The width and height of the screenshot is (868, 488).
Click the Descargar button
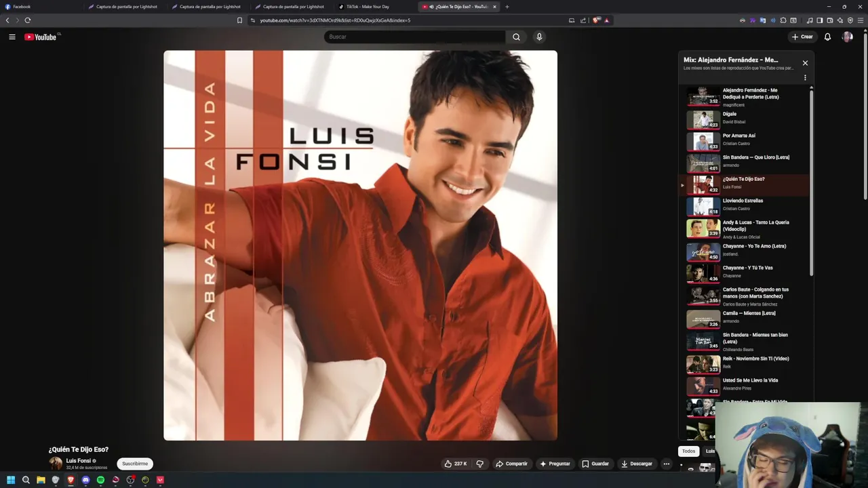[x=637, y=464]
